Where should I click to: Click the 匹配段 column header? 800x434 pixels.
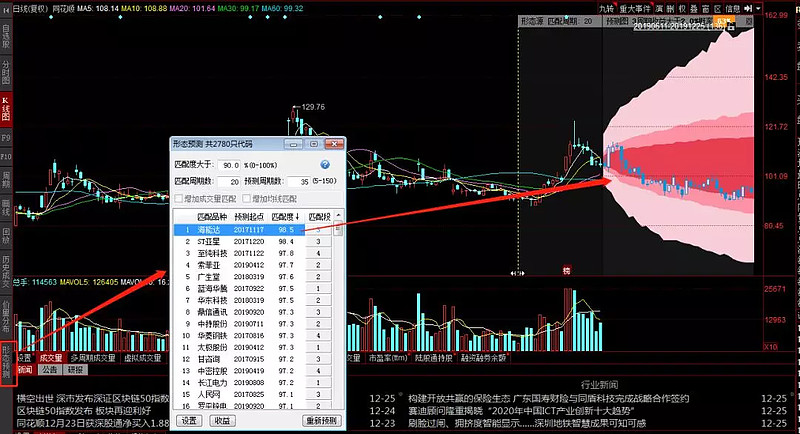pyautogui.click(x=319, y=217)
